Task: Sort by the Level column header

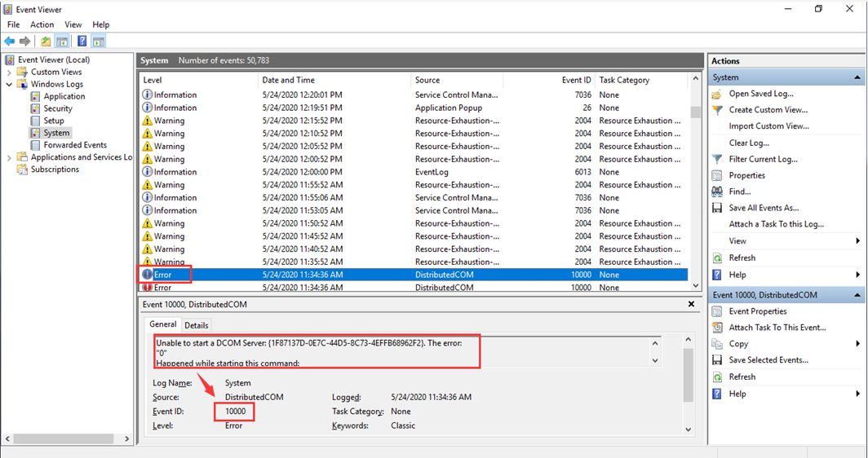Action: pos(199,80)
